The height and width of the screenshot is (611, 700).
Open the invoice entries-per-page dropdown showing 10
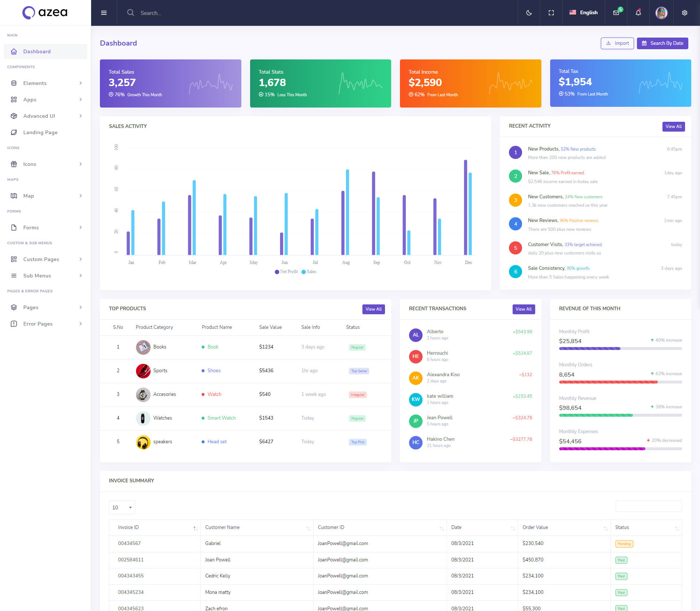[122, 507]
